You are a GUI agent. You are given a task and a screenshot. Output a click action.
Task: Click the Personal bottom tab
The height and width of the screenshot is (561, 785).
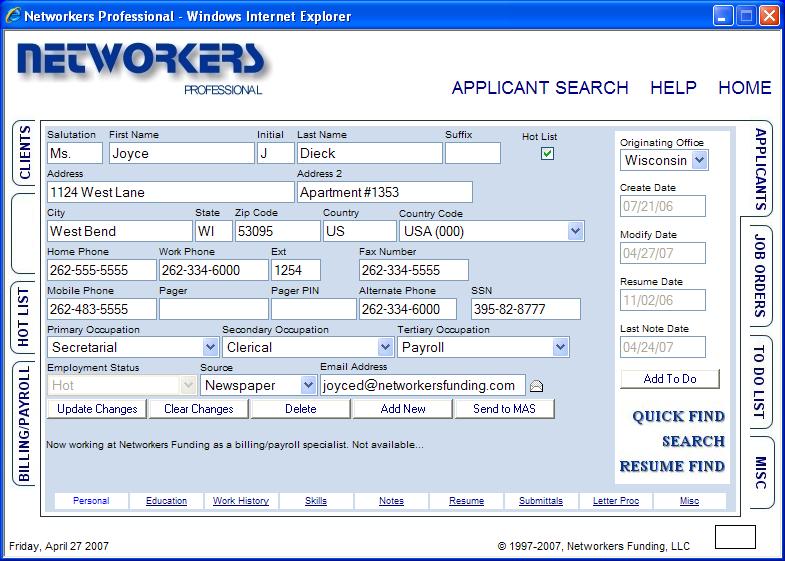click(91, 501)
